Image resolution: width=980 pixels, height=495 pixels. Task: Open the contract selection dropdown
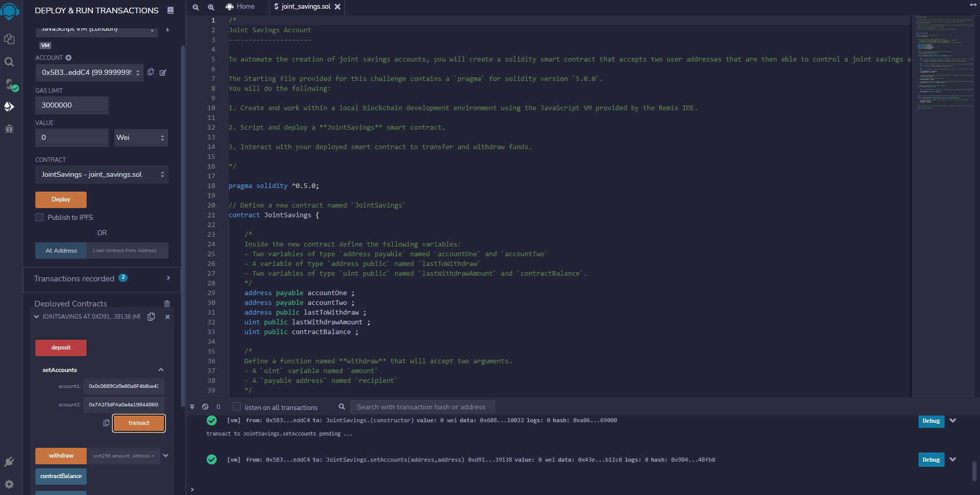click(102, 174)
